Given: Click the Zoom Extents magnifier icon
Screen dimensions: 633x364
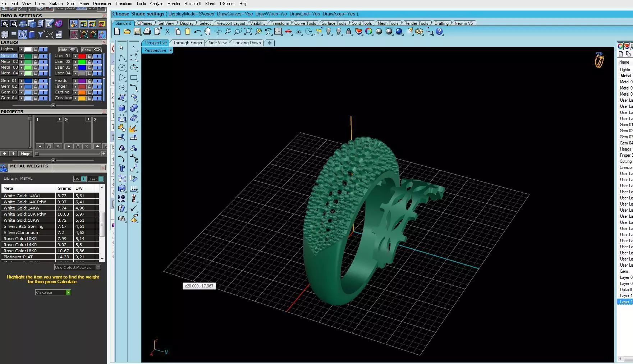Looking at the screenshot, I should [x=248, y=32].
